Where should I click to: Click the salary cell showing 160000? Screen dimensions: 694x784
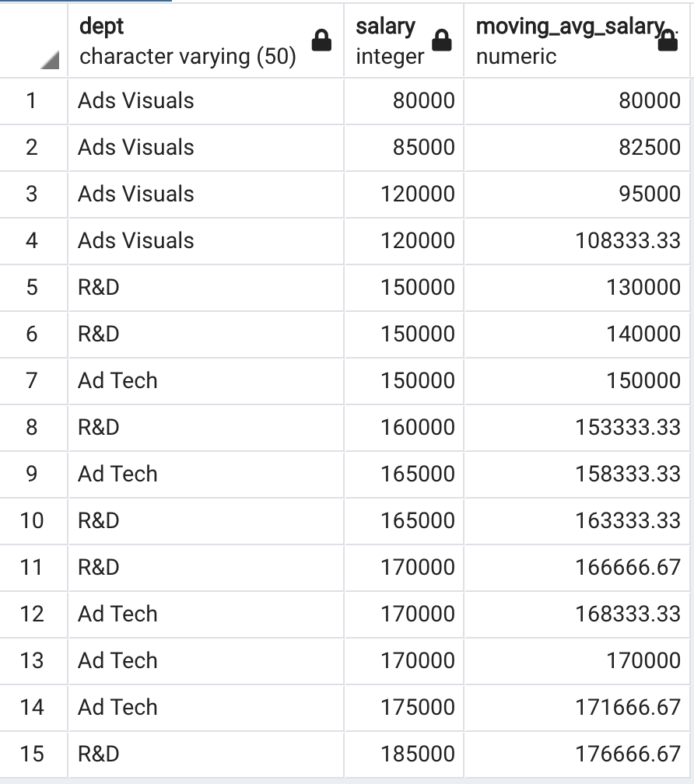coord(404,428)
